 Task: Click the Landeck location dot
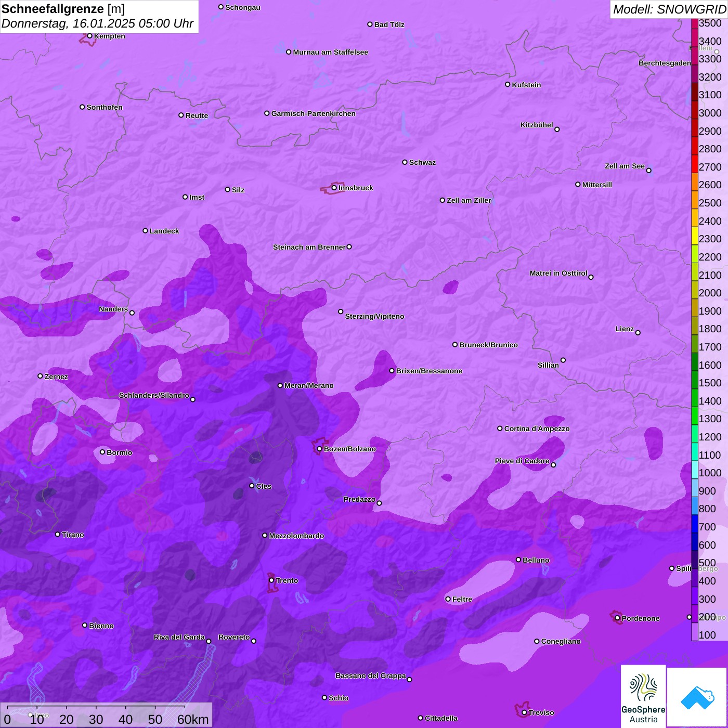[146, 230]
